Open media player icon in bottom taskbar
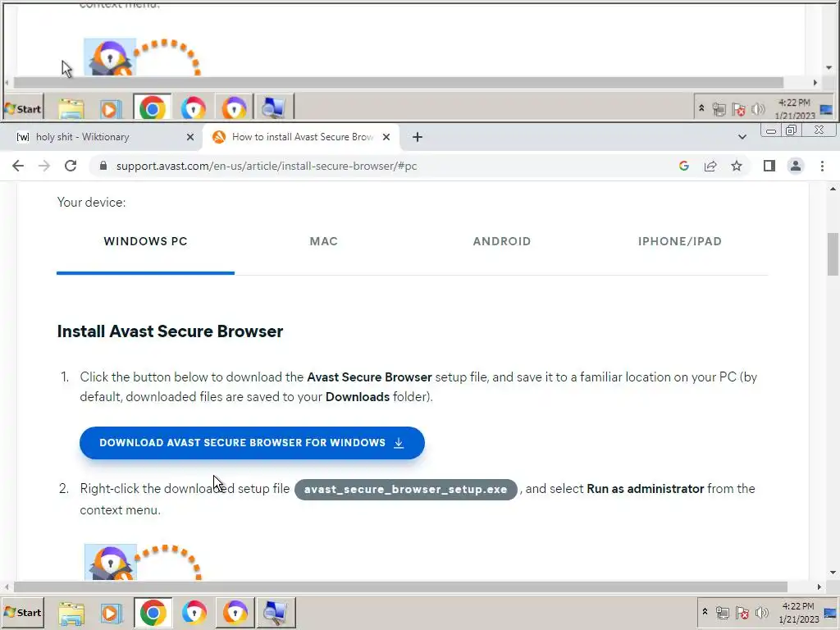The width and height of the screenshot is (840, 630). (x=111, y=613)
